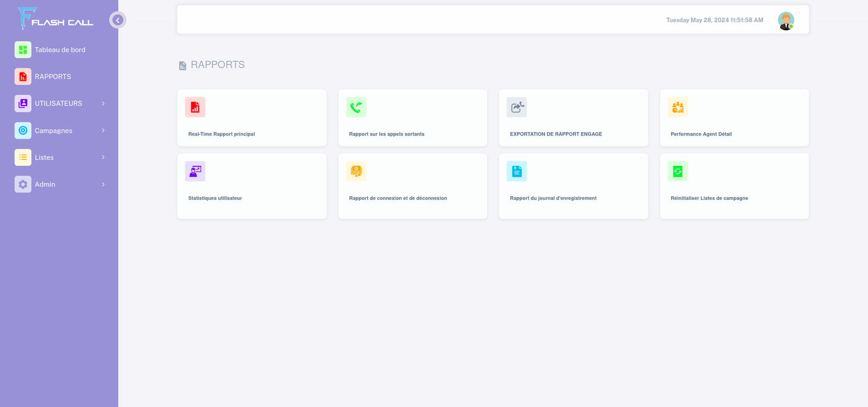Click the outgoing calls phone icon
868x407 pixels.
click(x=356, y=107)
